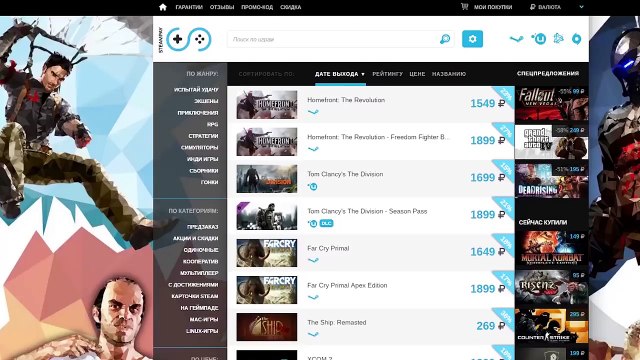Open ОТЗЫВЫ menu item

click(222, 7)
